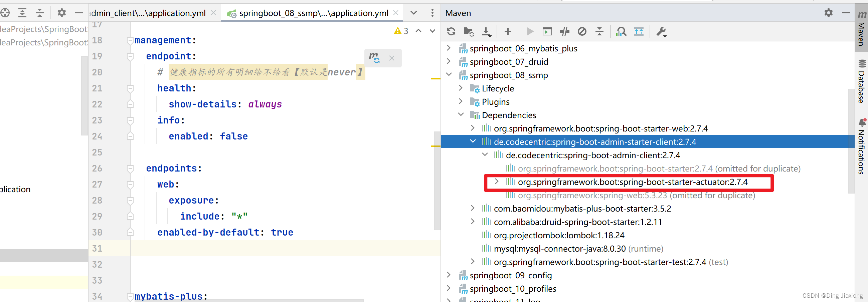Click the project panel vertical scrollbar

[x=84, y=96]
